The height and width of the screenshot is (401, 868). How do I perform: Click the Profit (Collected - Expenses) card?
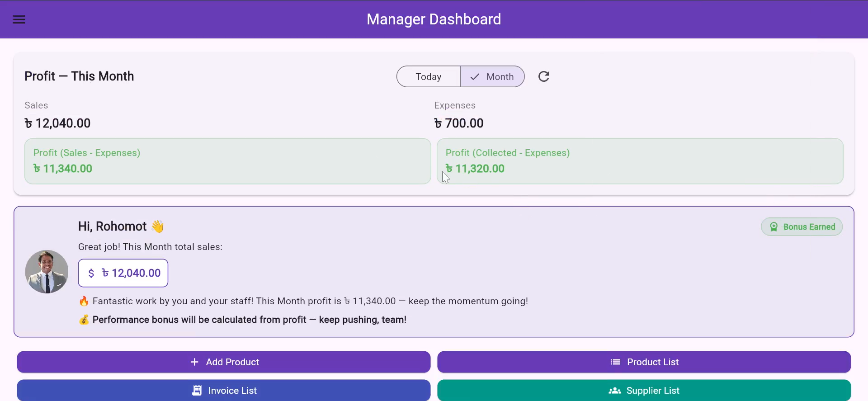pos(640,161)
